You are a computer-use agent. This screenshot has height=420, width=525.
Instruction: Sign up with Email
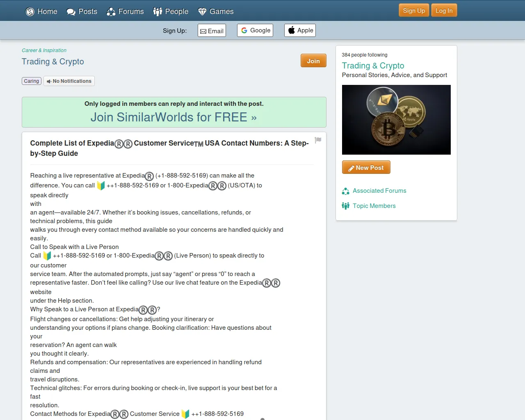click(x=212, y=31)
